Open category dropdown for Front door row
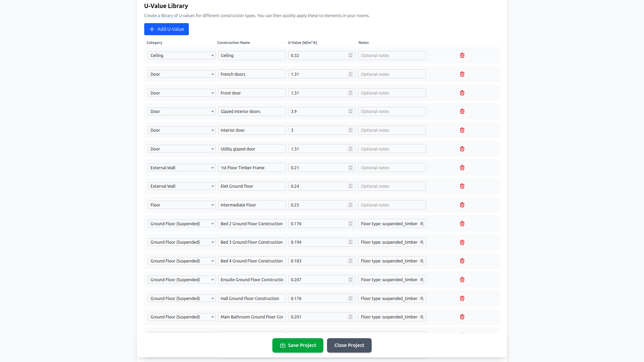Image resolution: width=644 pixels, height=362 pixels. click(x=181, y=93)
